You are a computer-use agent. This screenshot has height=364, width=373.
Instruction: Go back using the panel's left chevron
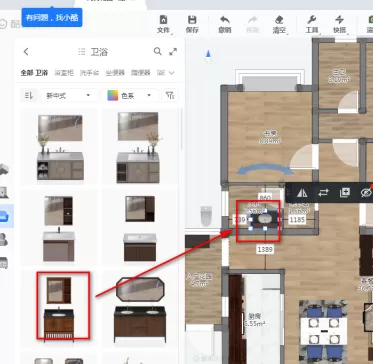pyautogui.click(x=26, y=52)
